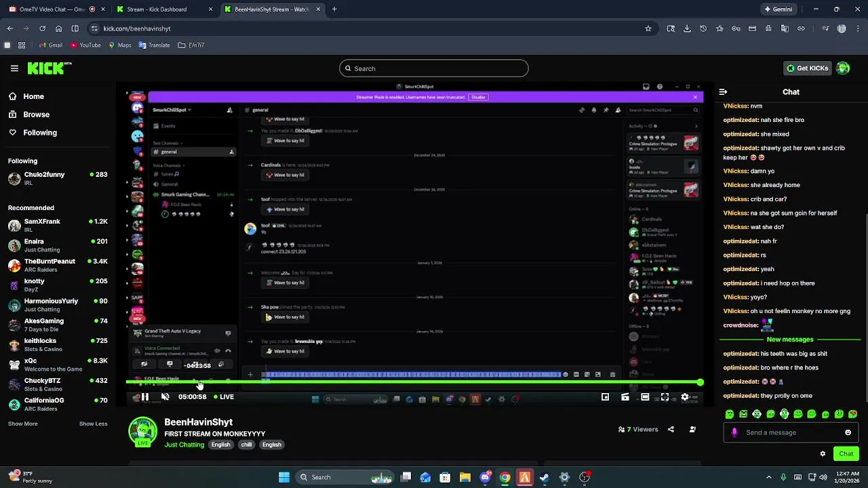This screenshot has width=868, height=488.
Task: Click the green Chat send button
Action: pyautogui.click(x=846, y=453)
